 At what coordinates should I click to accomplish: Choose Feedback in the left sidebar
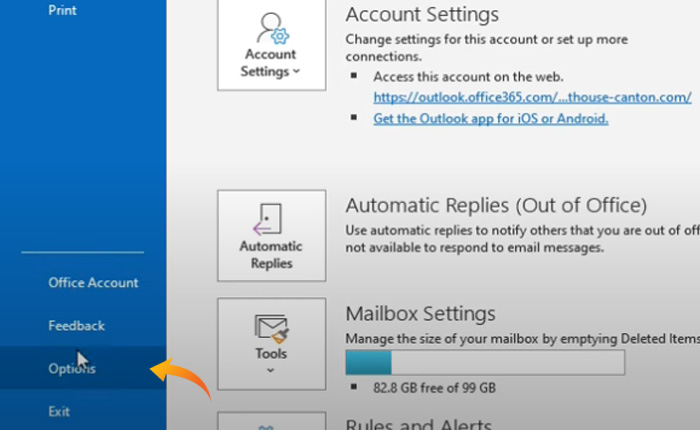76,326
